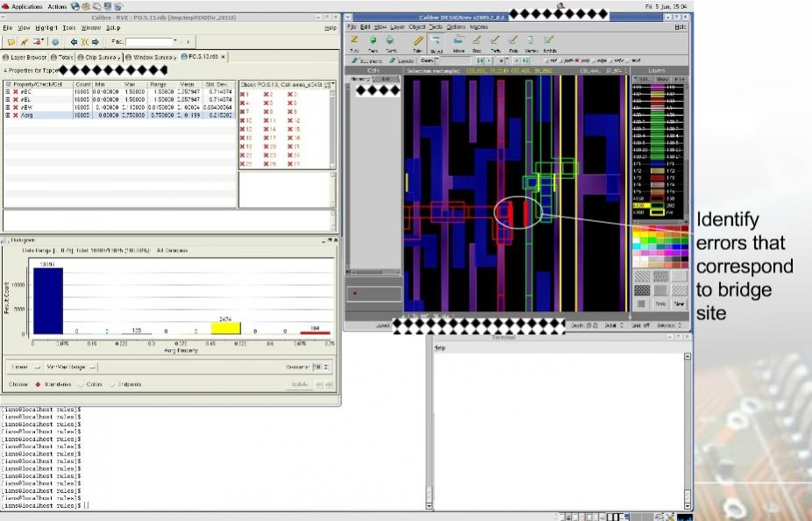Click the Show button in Layers panel
812x521 pixels.
click(x=662, y=79)
